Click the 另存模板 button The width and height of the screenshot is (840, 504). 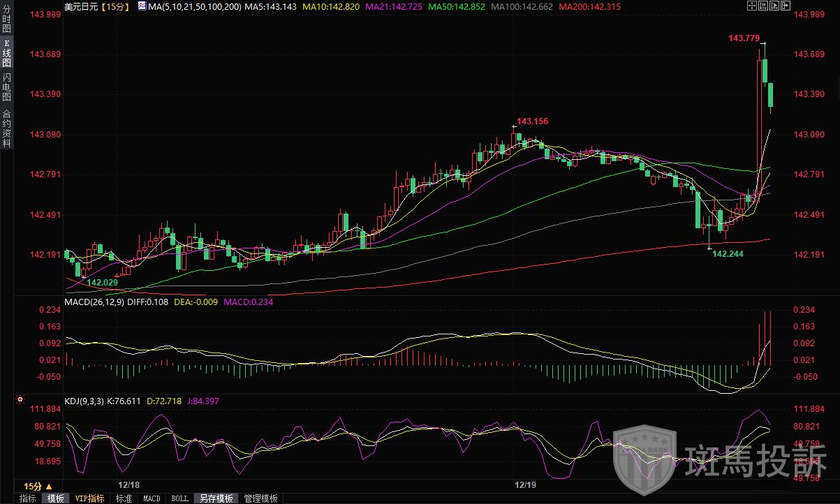(x=216, y=498)
